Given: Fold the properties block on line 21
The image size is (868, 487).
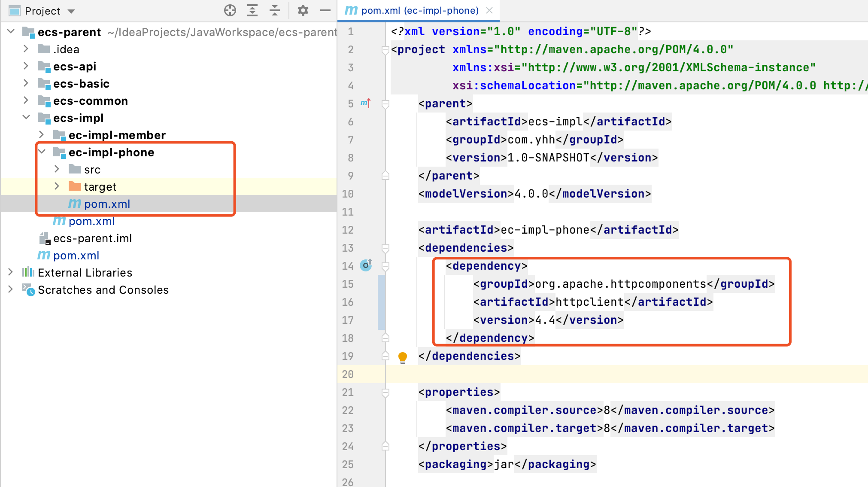Looking at the screenshot, I should [x=385, y=392].
